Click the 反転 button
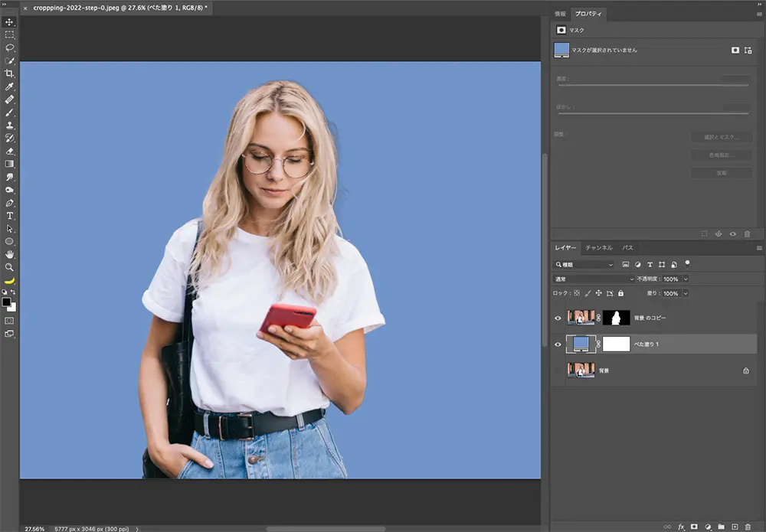 pyautogui.click(x=721, y=173)
